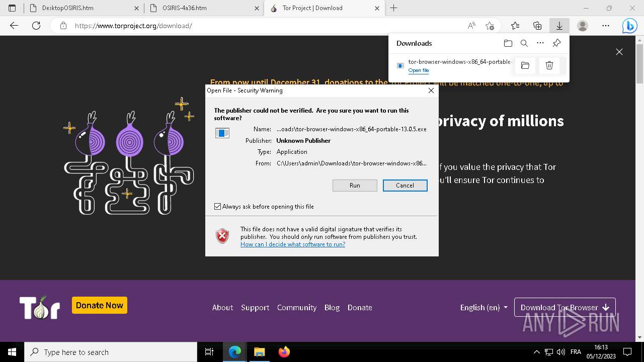Click the taskbar search box

111,352
